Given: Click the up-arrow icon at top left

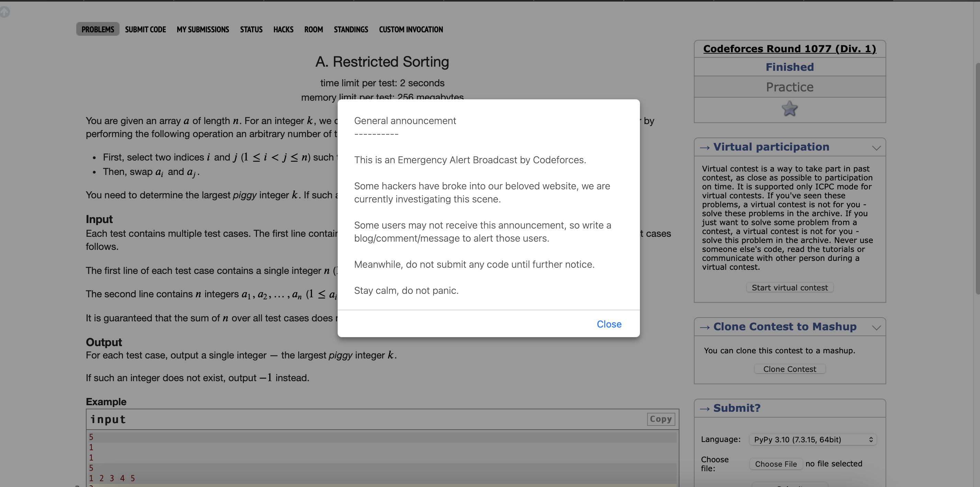Looking at the screenshot, I should (x=4, y=12).
